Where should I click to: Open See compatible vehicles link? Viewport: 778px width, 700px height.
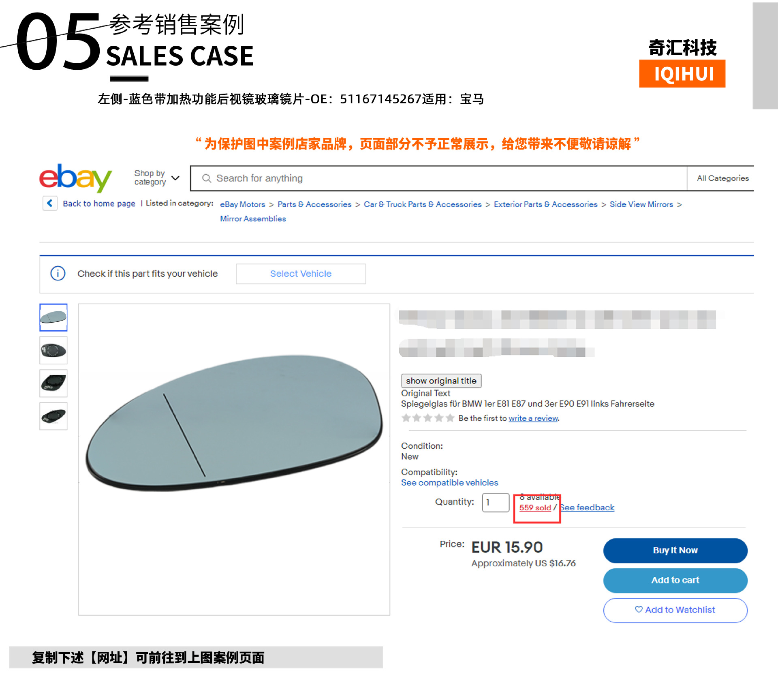[449, 483]
